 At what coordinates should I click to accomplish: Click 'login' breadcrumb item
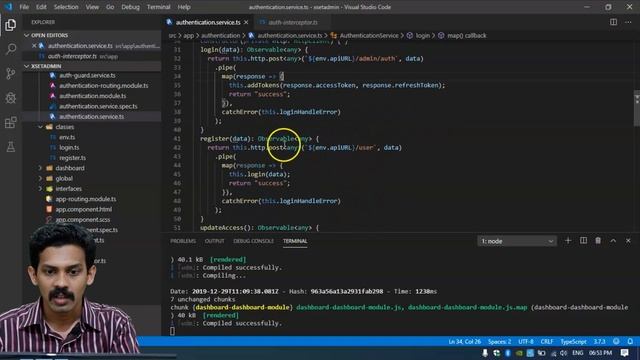pos(422,36)
